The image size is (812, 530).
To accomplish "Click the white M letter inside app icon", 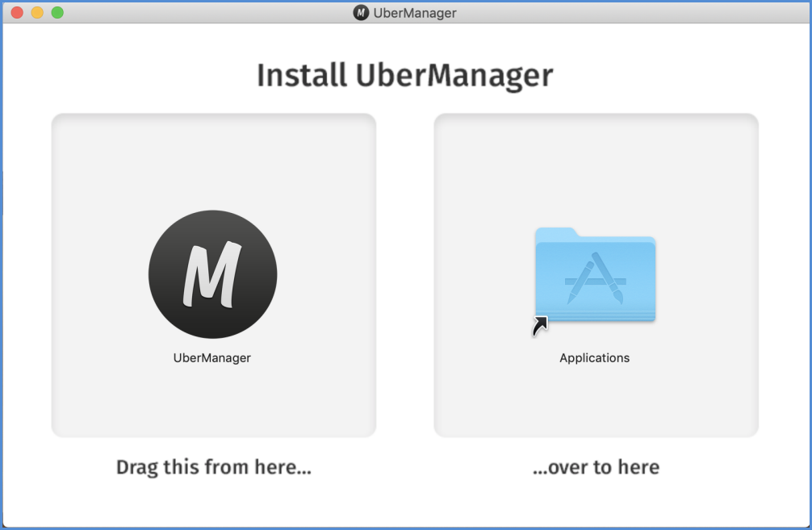I will tap(211, 273).
